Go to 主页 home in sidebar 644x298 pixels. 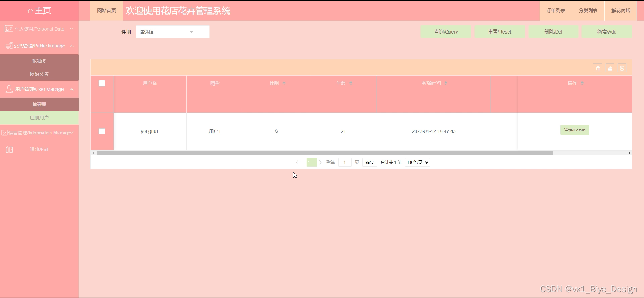pyautogui.click(x=39, y=11)
